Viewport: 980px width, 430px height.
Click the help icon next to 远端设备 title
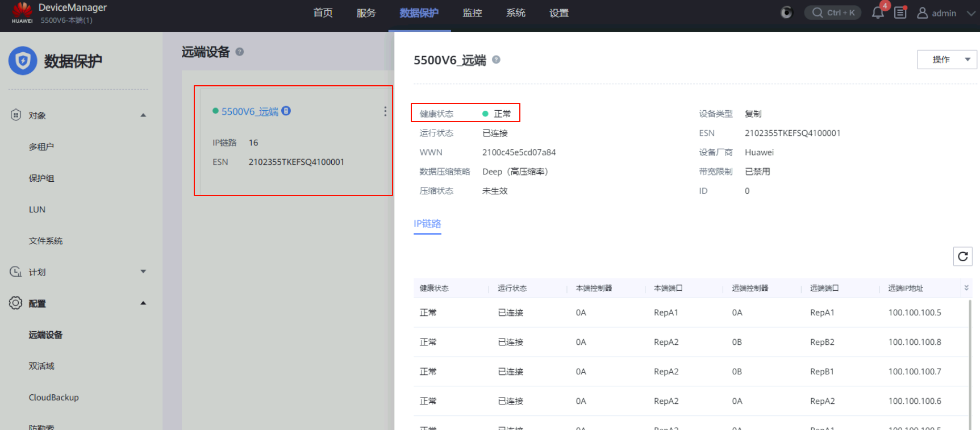pyautogui.click(x=240, y=52)
